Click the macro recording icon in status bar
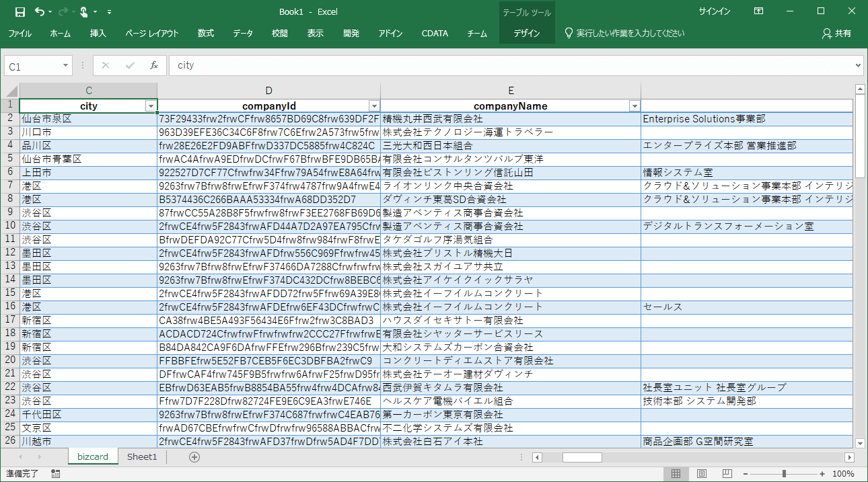Viewport: 868px width, 482px height. [x=56, y=474]
